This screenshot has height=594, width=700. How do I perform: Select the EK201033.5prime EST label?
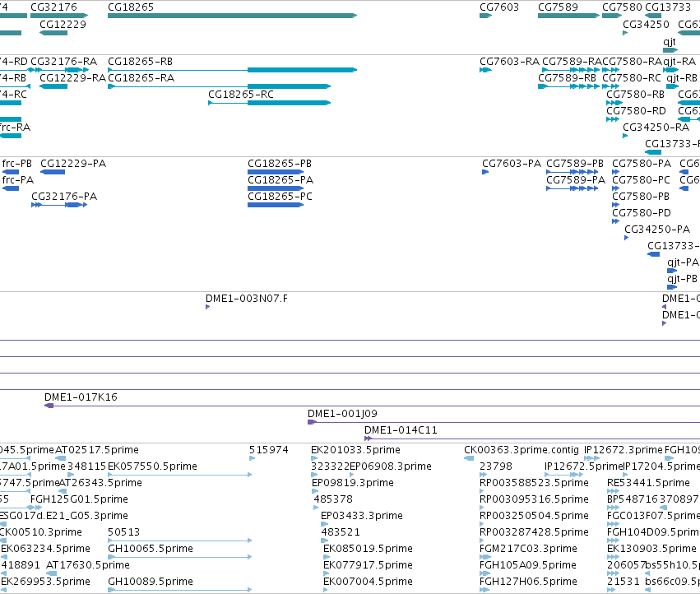pyautogui.click(x=356, y=450)
